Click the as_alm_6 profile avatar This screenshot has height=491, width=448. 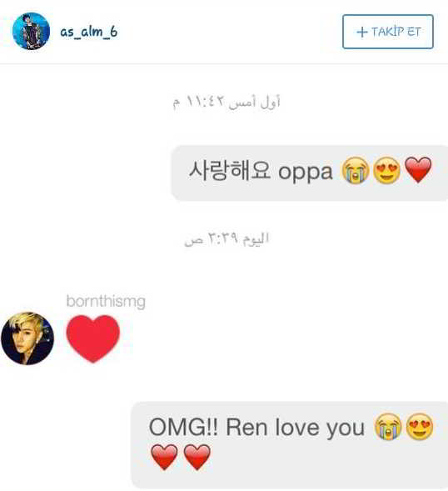click(31, 31)
